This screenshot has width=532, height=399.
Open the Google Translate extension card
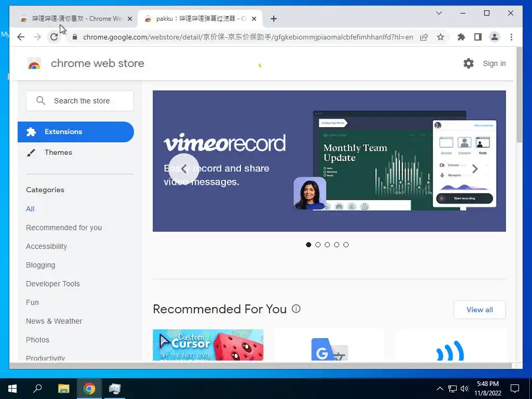pos(329,345)
